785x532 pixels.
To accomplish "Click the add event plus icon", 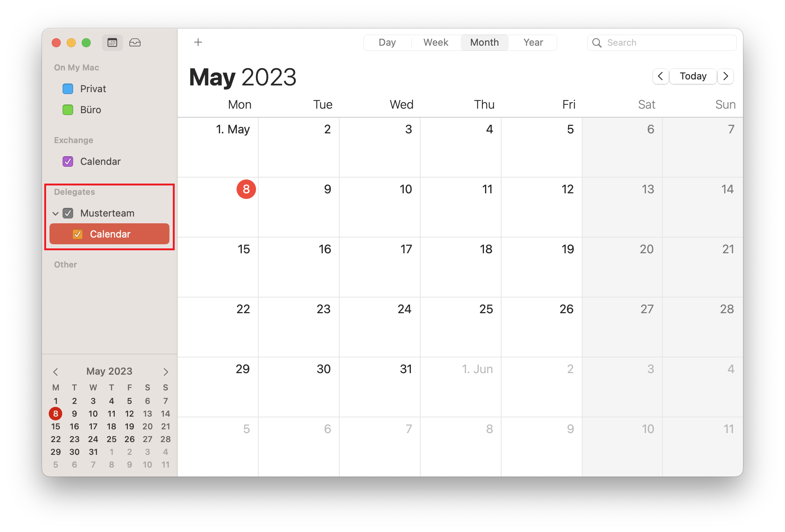I will (x=198, y=42).
